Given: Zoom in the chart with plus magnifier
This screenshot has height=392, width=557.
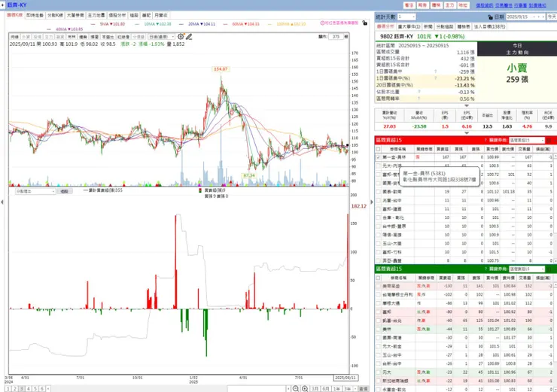Looking at the screenshot, I should (x=305, y=389).
